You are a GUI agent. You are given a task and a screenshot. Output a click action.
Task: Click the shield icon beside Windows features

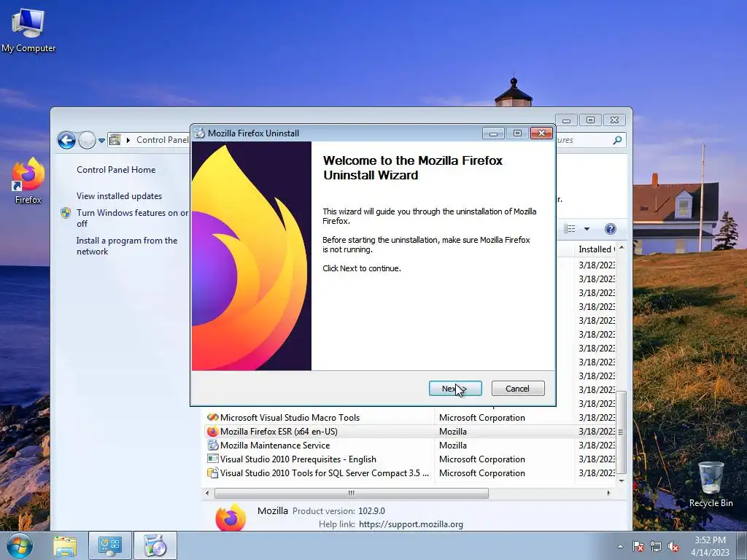click(x=66, y=213)
